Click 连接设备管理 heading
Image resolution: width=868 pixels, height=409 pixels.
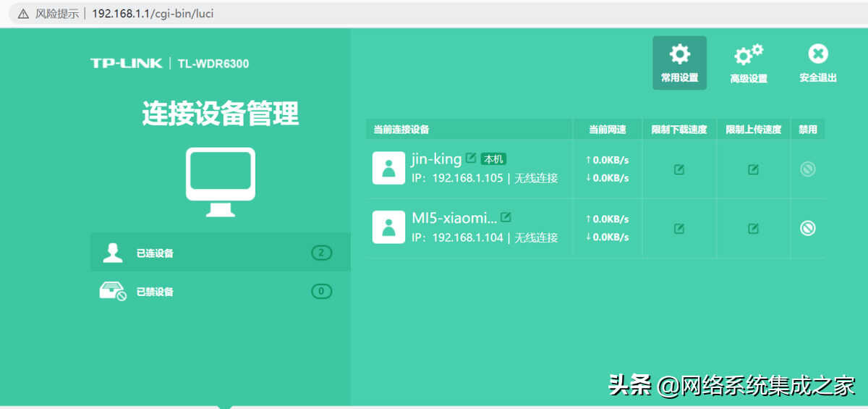220,114
